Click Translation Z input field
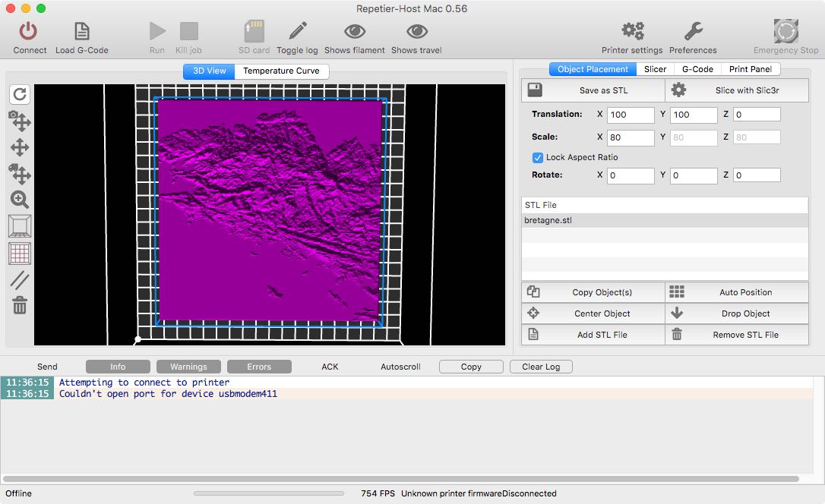 coord(757,115)
